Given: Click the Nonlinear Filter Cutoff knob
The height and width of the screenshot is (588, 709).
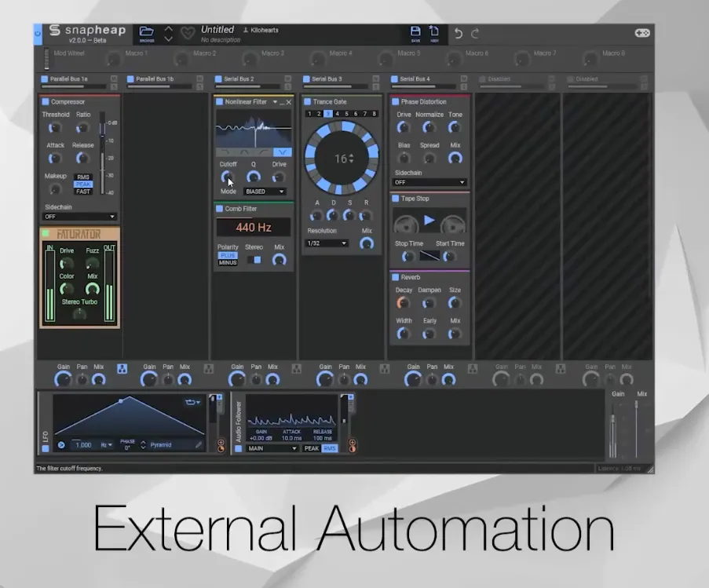Looking at the screenshot, I should tap(227, 177).
